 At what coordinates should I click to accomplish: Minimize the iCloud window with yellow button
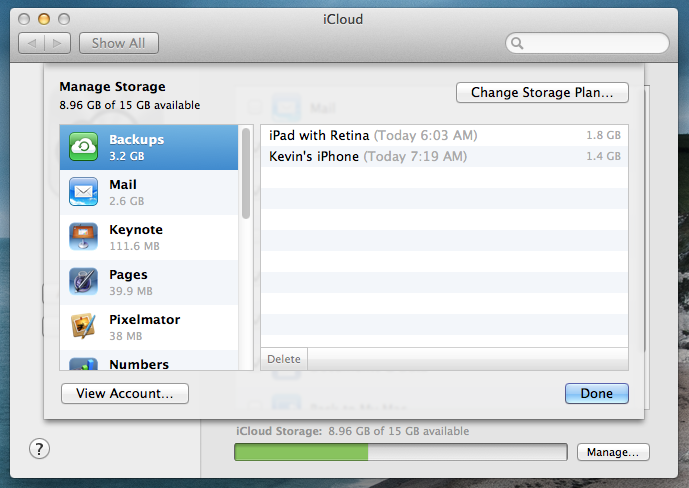44,19
